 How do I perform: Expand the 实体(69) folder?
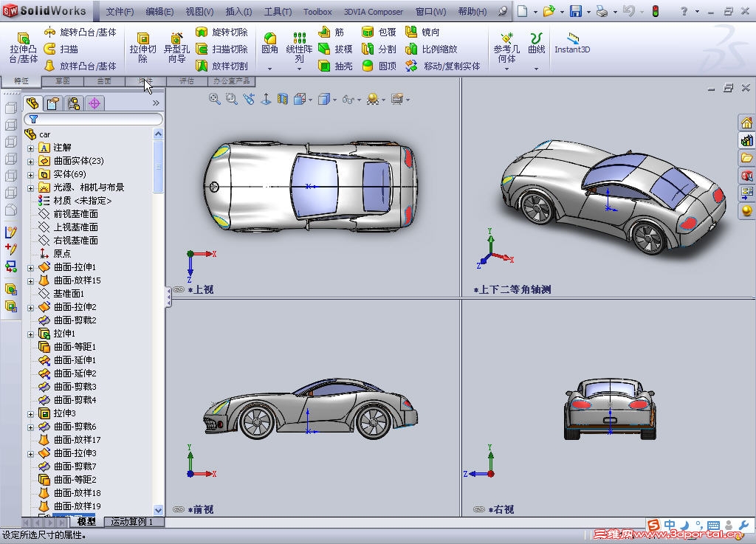(30, 175)
